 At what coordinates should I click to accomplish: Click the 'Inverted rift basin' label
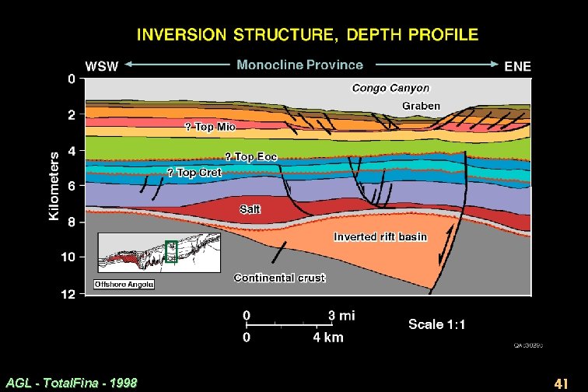click(380, 236)
